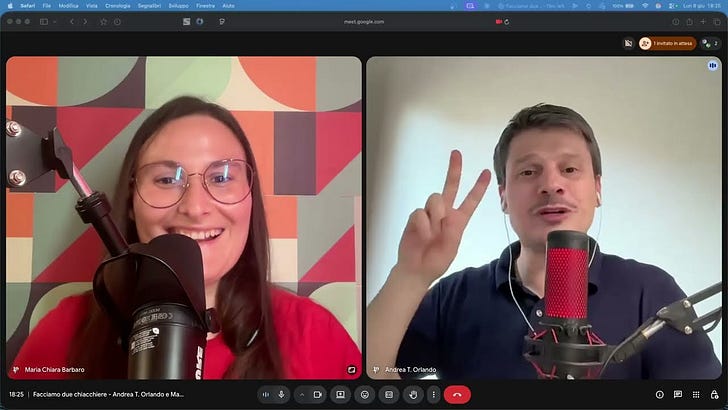
Task: Open Safari downloads icon
Action: [x=676, y=21]
